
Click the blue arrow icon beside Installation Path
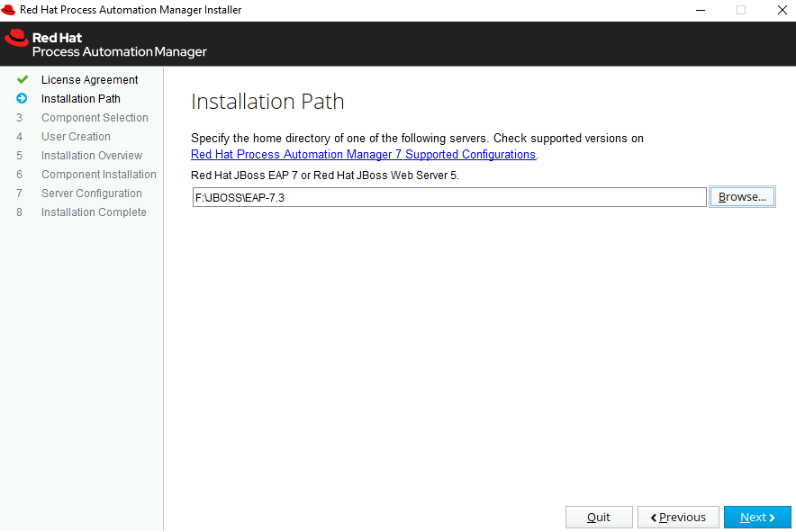22,98
